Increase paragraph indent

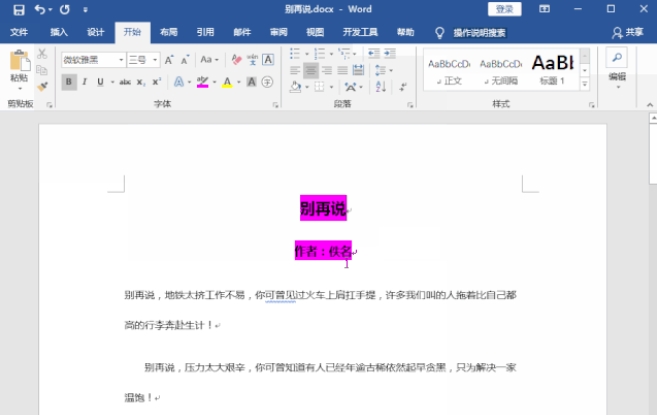tap(390, 53)
